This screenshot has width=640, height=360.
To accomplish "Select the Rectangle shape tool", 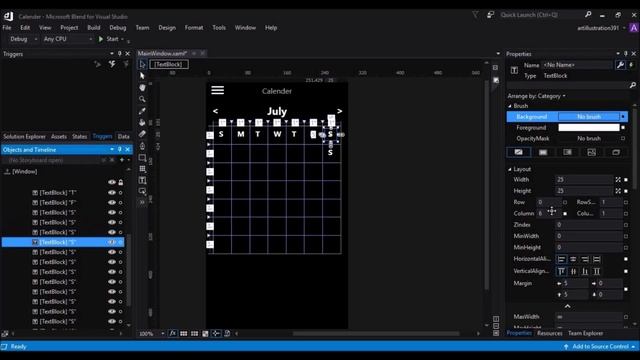I will [x=142, y=158].
